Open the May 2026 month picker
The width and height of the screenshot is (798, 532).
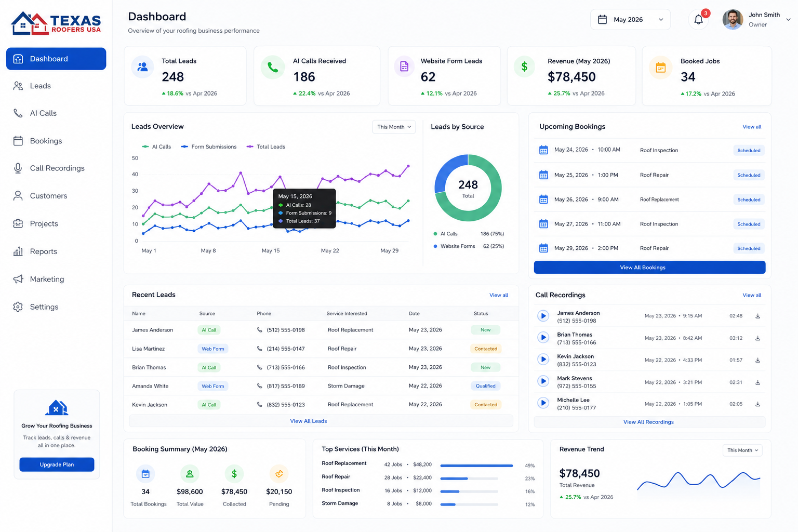630,20
